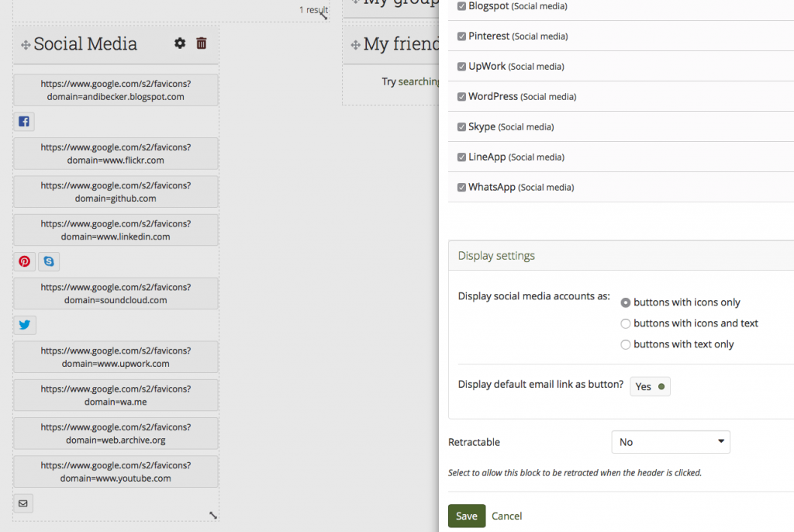Delete the Social Media block
Image resolution: width=794 pixels, height=532 pixels.
tap(202, 43)
